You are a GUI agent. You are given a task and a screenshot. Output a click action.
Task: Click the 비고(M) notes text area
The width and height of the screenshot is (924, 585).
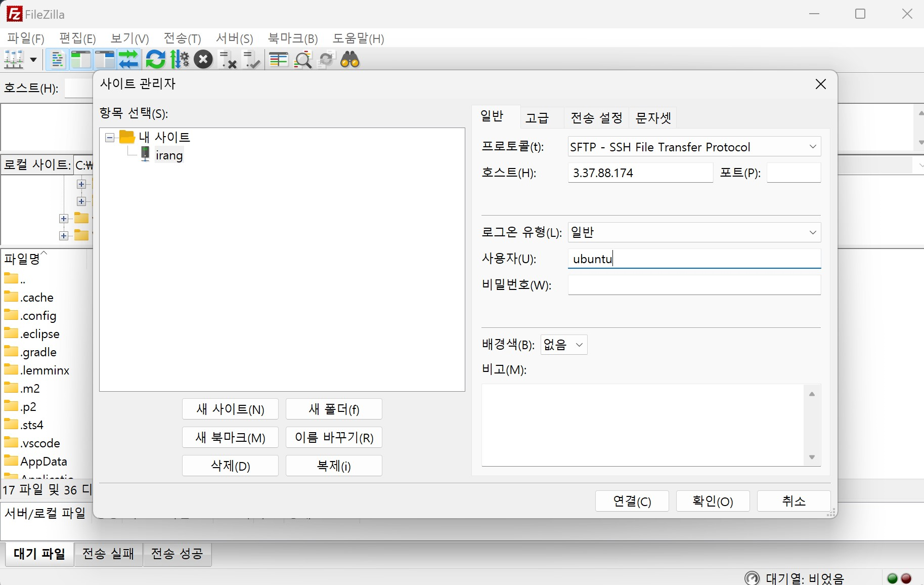click(642, 425)
